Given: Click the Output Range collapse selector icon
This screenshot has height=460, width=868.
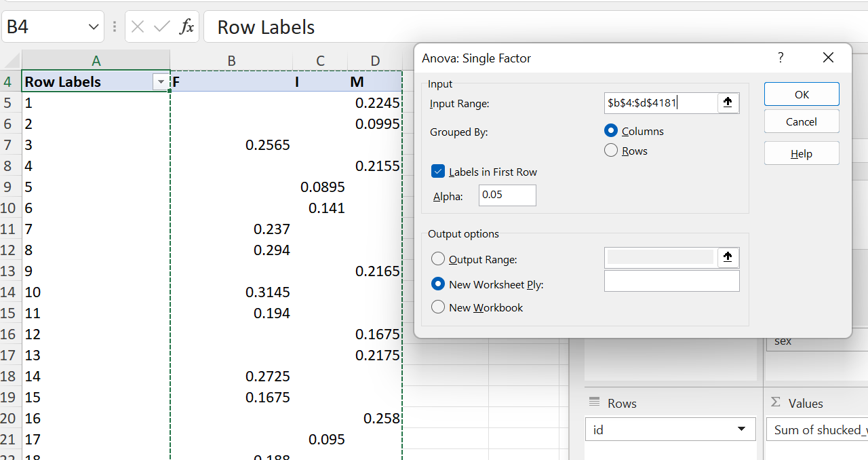Looking at the screenshot, I should [728, 258].
